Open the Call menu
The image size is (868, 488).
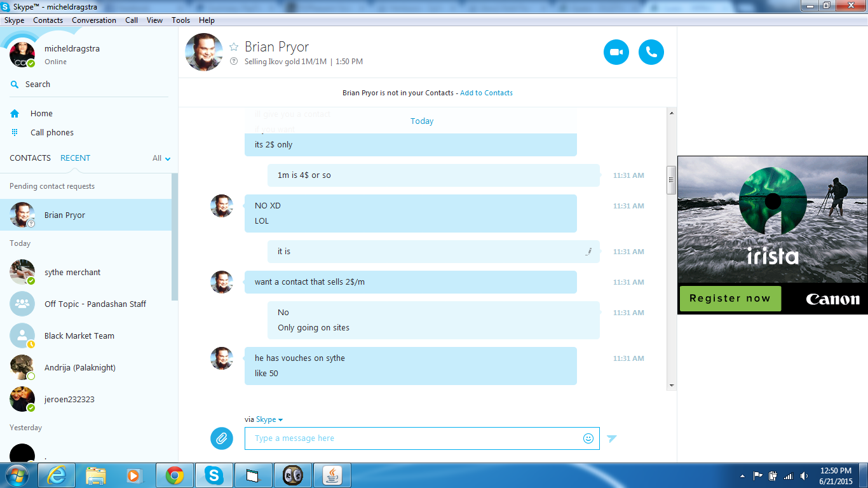132,20
